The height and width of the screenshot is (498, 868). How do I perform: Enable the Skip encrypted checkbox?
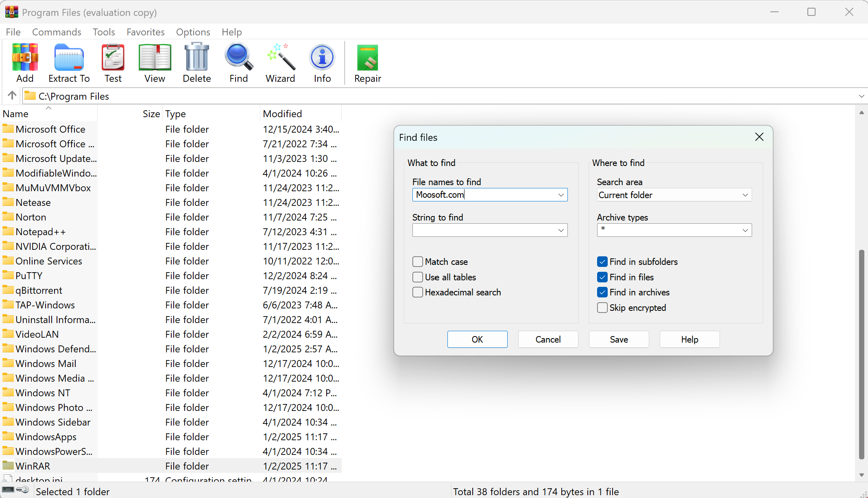point(602,308)
